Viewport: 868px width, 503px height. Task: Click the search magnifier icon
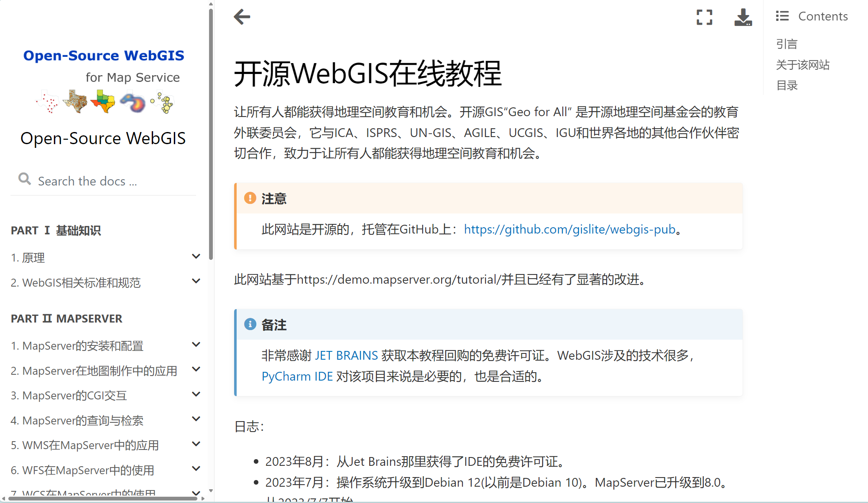(x=24, y=179)
